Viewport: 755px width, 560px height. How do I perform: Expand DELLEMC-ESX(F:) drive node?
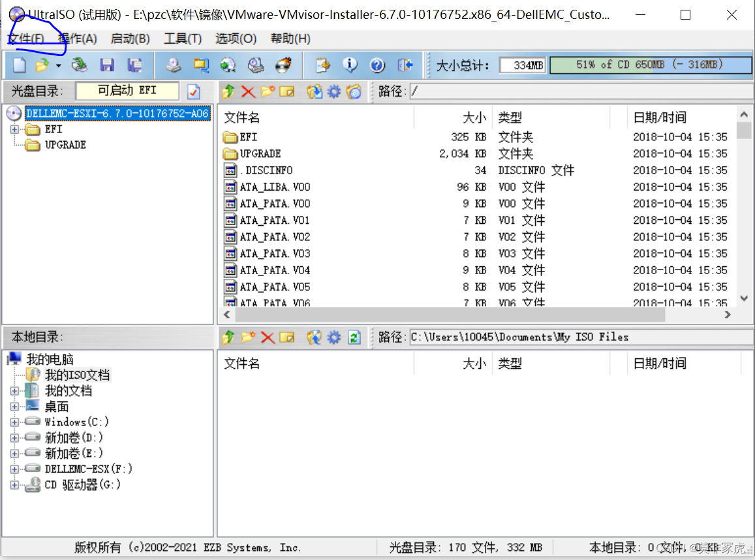(x=14, y=469)
